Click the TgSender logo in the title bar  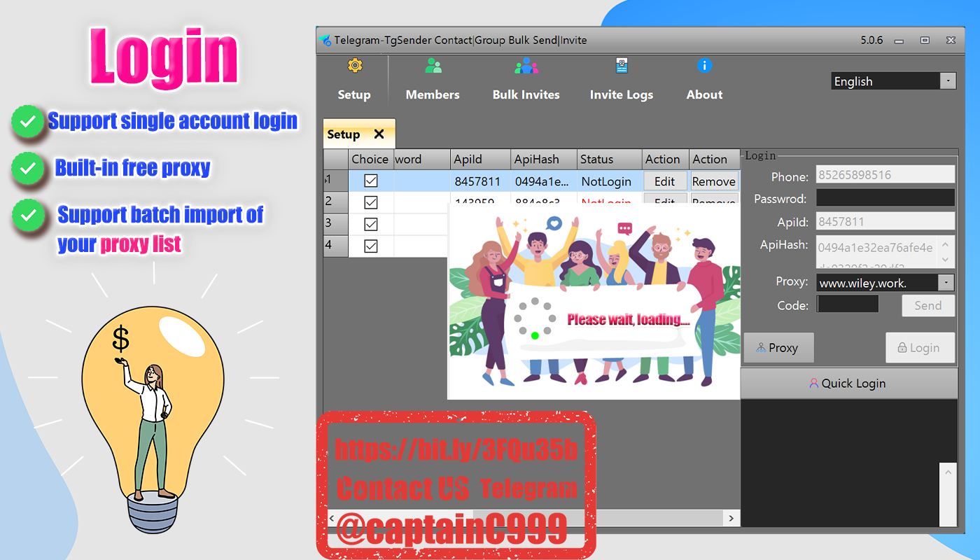[x=324, y=40]
